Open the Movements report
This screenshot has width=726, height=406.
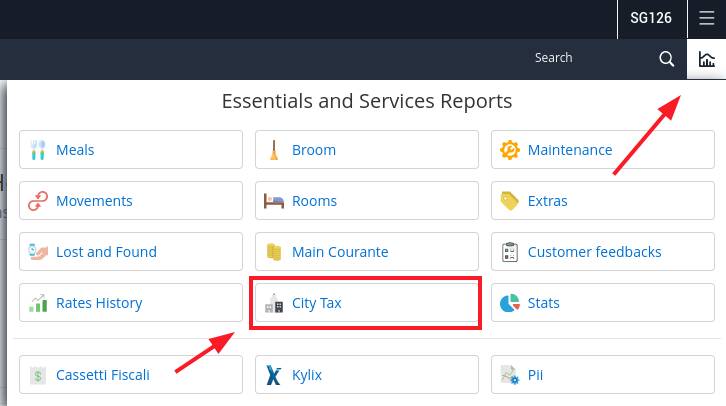(x=131, y=200)
